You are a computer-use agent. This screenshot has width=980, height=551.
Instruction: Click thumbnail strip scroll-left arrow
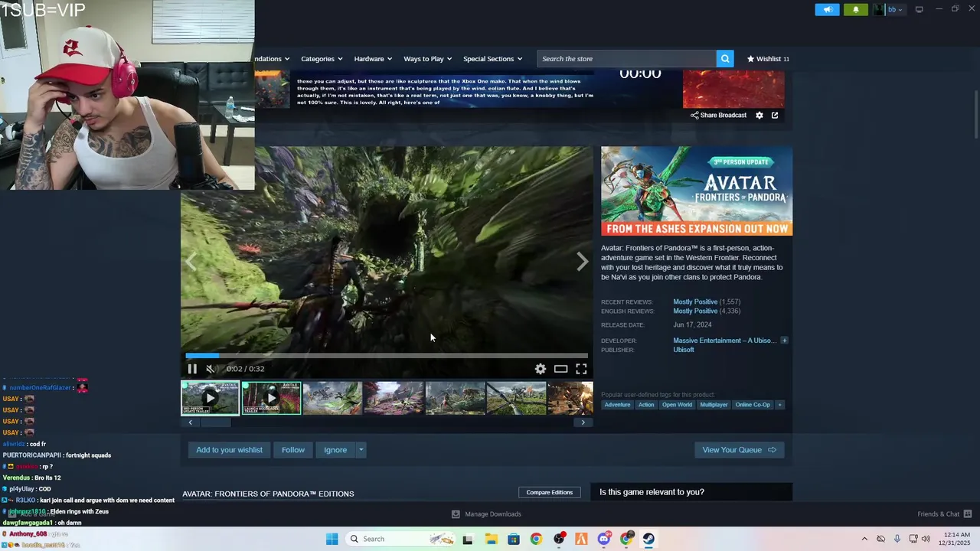point(191,422)
